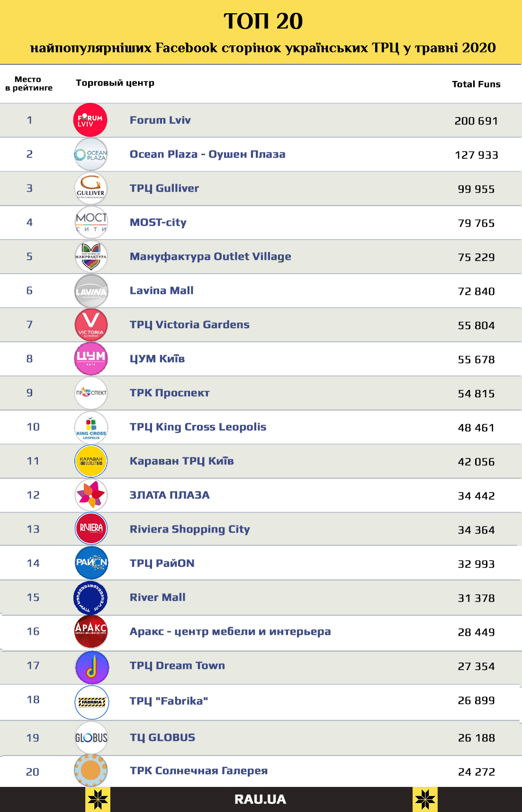Viewport: 522px width, 812px height.
Task: Select the Мануфактура Outlet Village name
Action: click(210, 257)
